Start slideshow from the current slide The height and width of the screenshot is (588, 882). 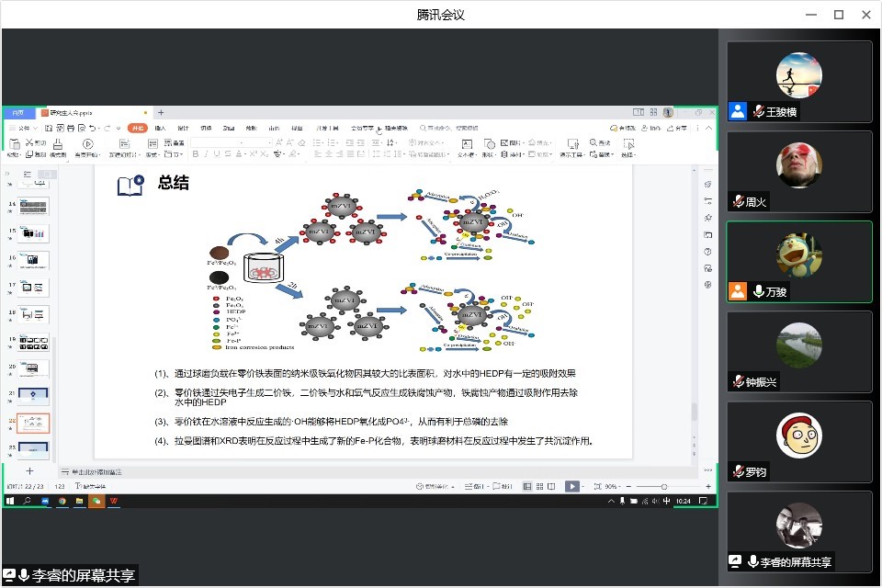pos(88,144)
